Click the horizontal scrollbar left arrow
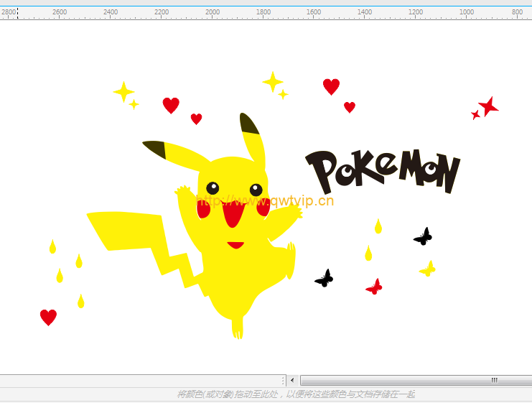This screenshot has width=532, height=403. 292,380
